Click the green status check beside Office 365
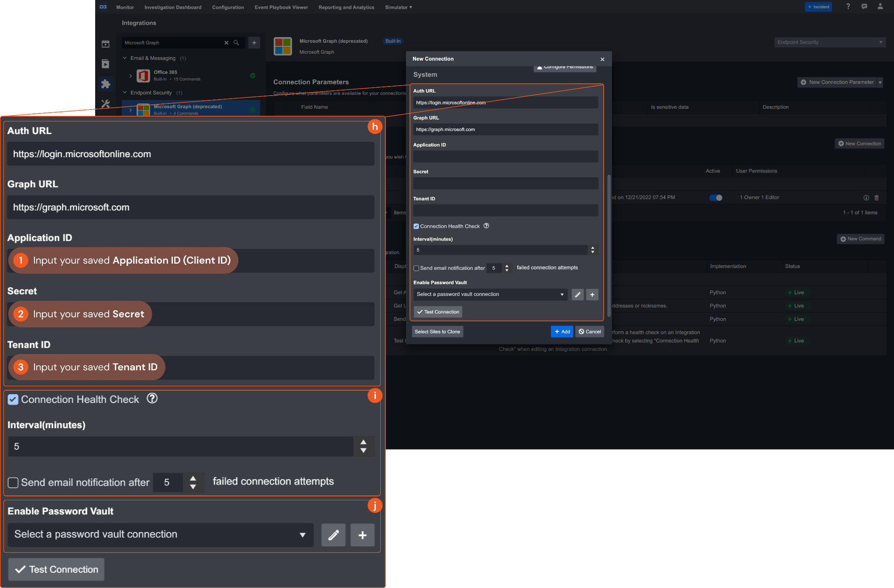This screenshot has height=588, width=894. pyautogui.click(x=253, y=76)
